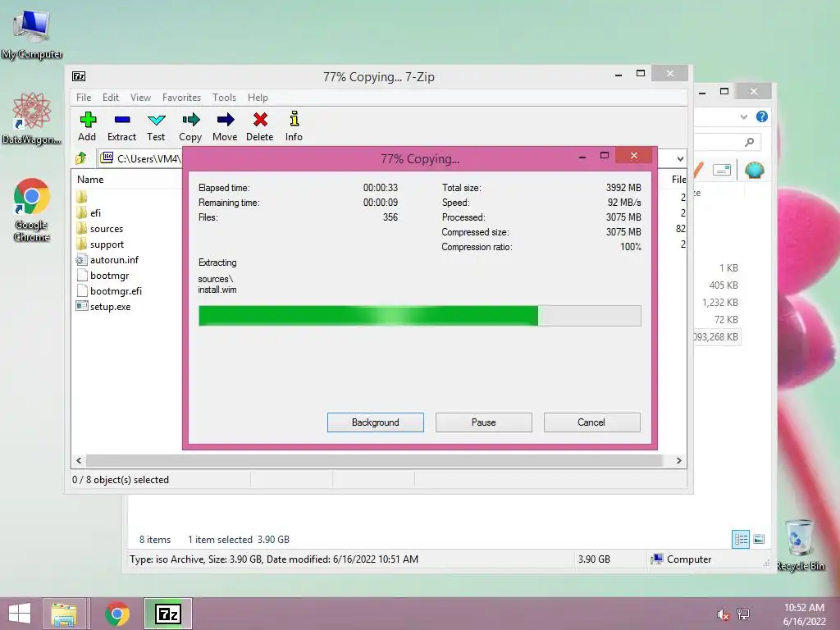Click the horizontal scrollbar track
Image resolution: width=840 pixels, height=630 pixels.
[x=375, y=461]
